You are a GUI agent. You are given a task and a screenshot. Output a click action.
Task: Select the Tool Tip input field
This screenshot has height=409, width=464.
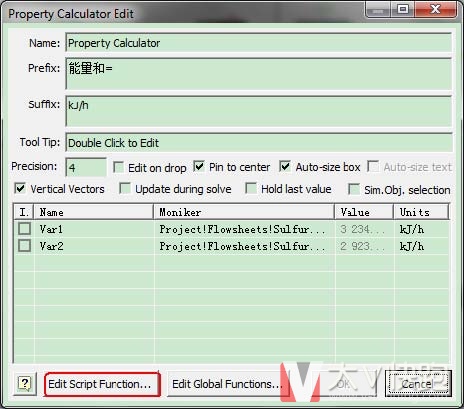click(x=259, y=143)
